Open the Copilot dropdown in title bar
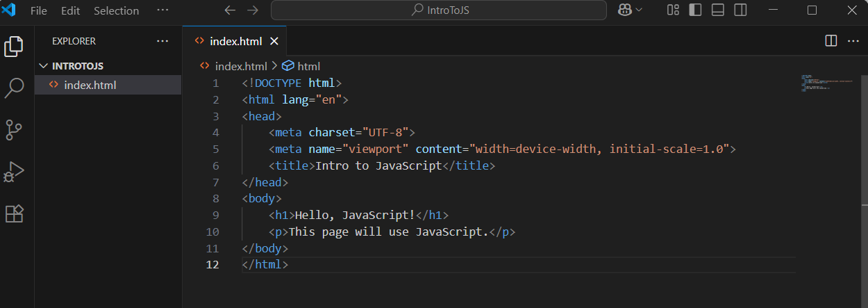The height and width of the screenshot is (308, 868). [x=629, y=10]
